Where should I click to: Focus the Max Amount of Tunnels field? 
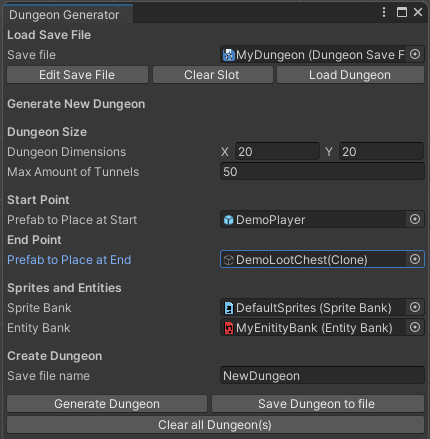(x=322, y=172)
